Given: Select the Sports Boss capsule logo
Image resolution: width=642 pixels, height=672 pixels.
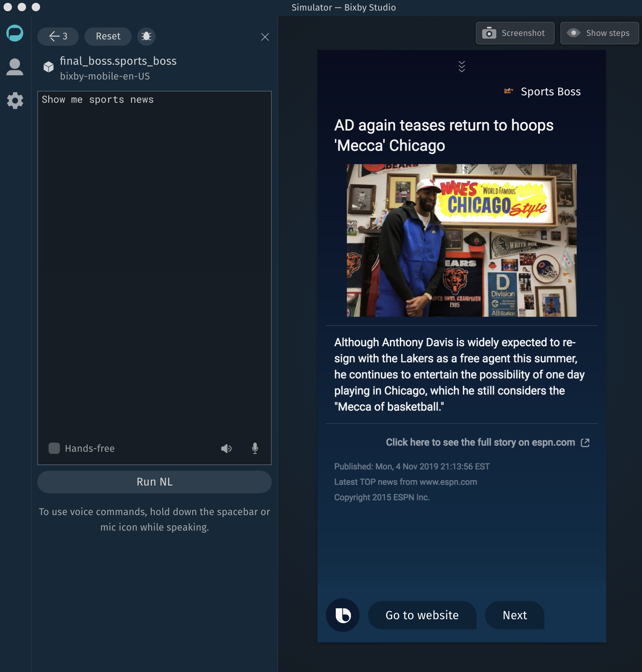Looking at the screenshot, I should (509, 91).
